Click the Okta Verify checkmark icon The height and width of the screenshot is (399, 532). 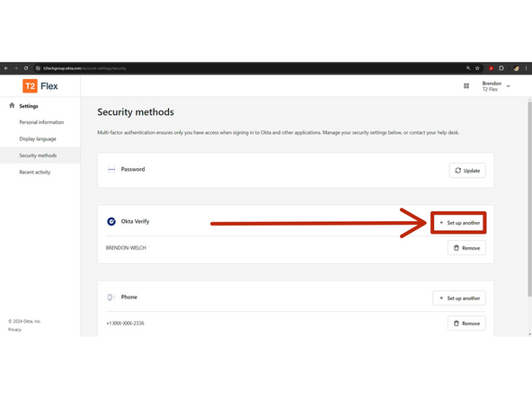click(111, 222)
